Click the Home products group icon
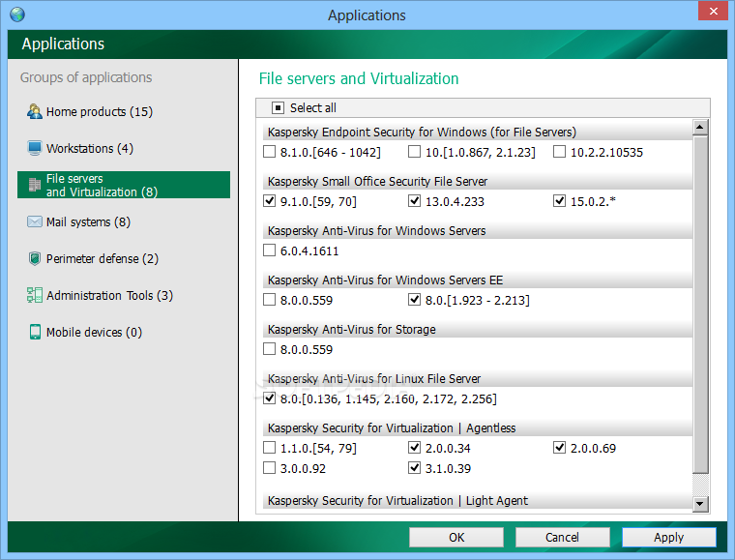 (x=34, y=111)
